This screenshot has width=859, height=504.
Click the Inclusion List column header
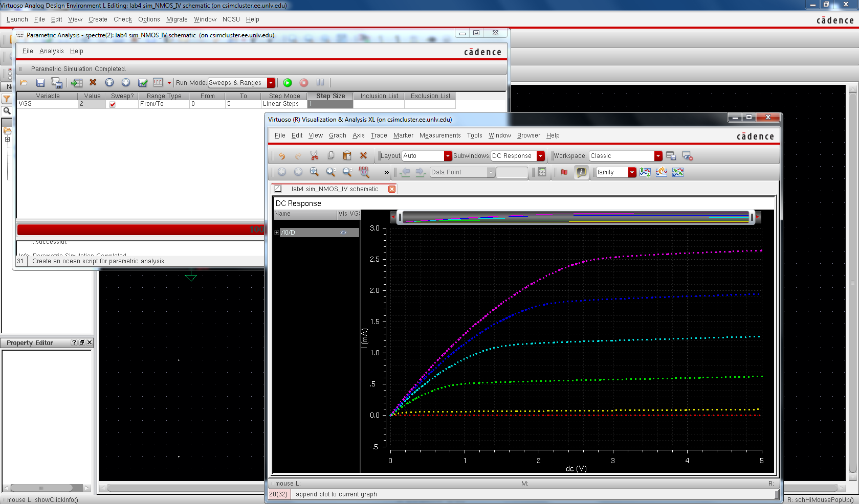pos(379,96)
